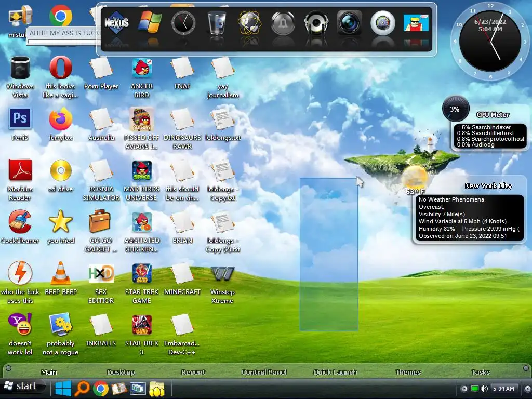Switch to Quick Launch shelf tab
Viewport: 532px width, 399px height.
point(335,372)
